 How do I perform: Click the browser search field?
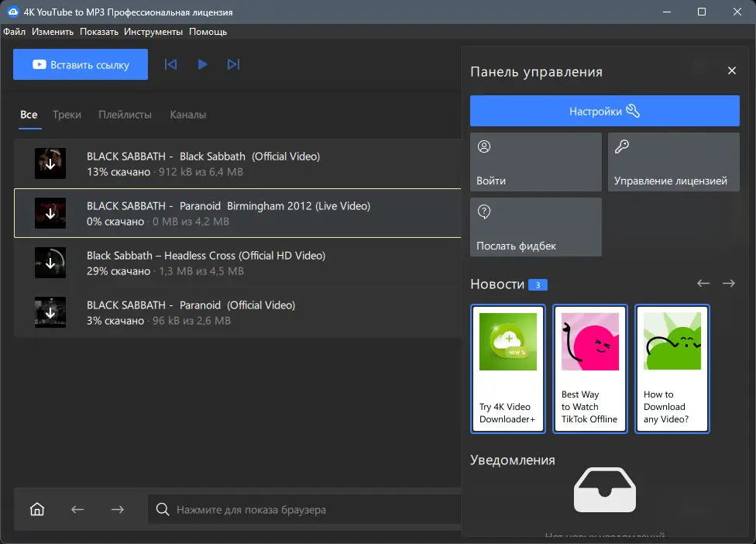click(304, 509)
